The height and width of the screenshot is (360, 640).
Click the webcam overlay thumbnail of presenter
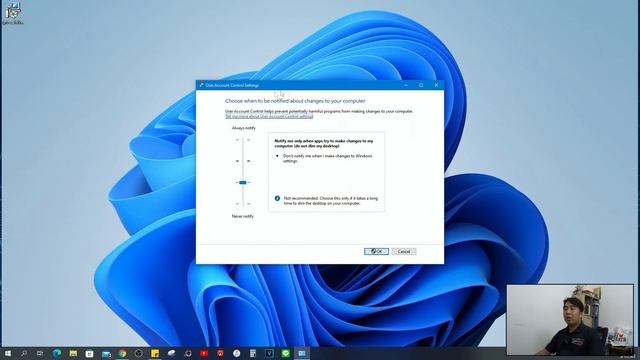coord(570,320)
